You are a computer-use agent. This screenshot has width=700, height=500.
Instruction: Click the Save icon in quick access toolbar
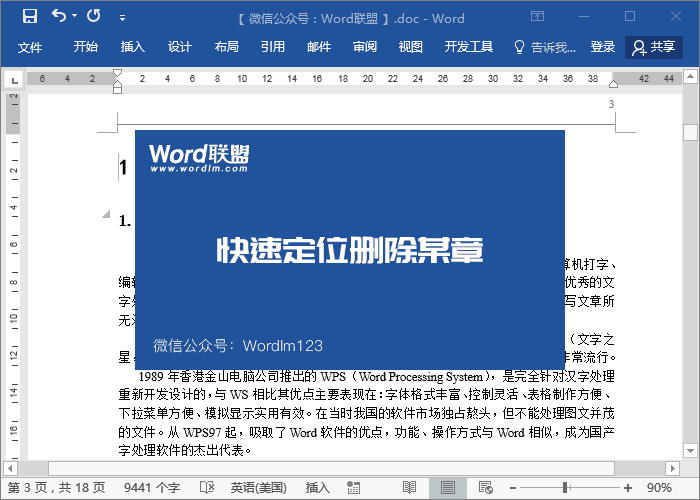pos(30,16)
